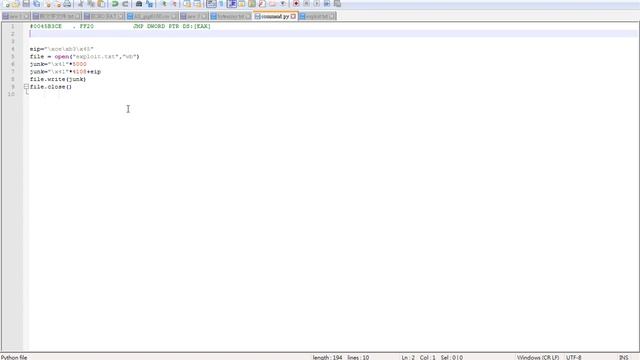Screen dimensions: 640x360
Task: Toggle synchronized vertical scrolling
Action: (x=187, y=4)
